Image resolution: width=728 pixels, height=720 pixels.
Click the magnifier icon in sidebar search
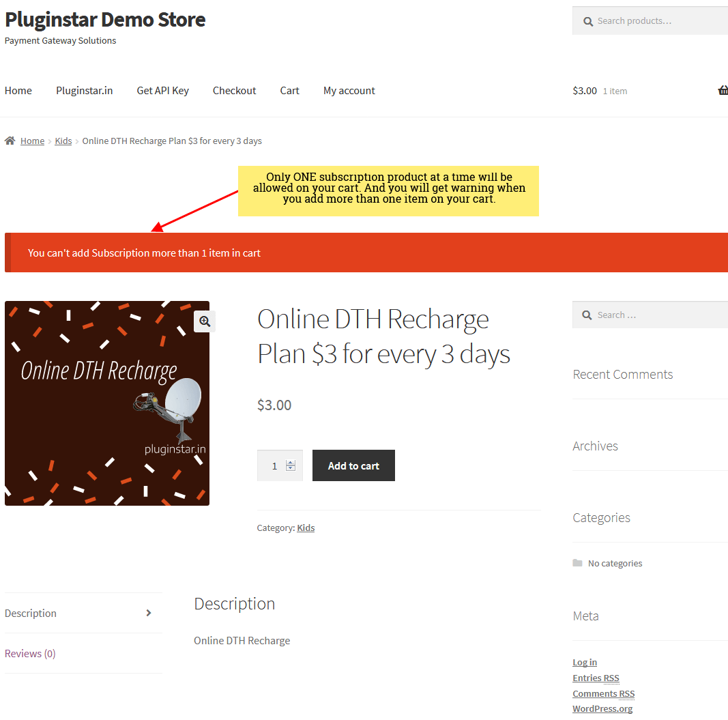click(587, 315)
